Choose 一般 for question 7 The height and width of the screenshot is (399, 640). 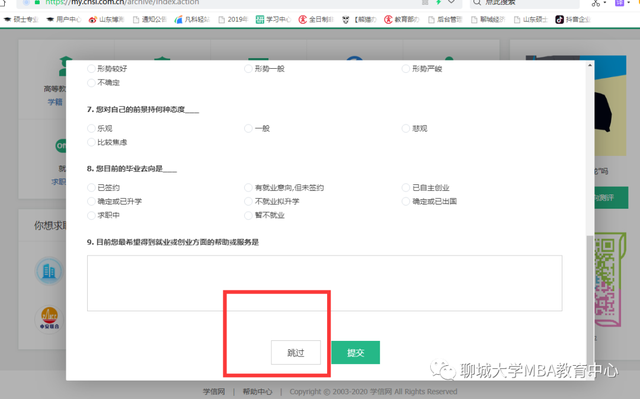click(257, 129)
